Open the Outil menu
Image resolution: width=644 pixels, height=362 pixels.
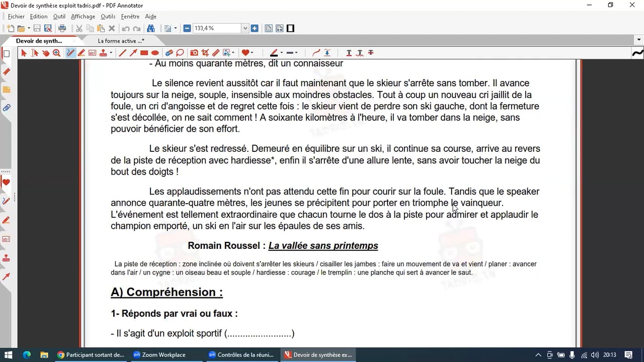59,17
